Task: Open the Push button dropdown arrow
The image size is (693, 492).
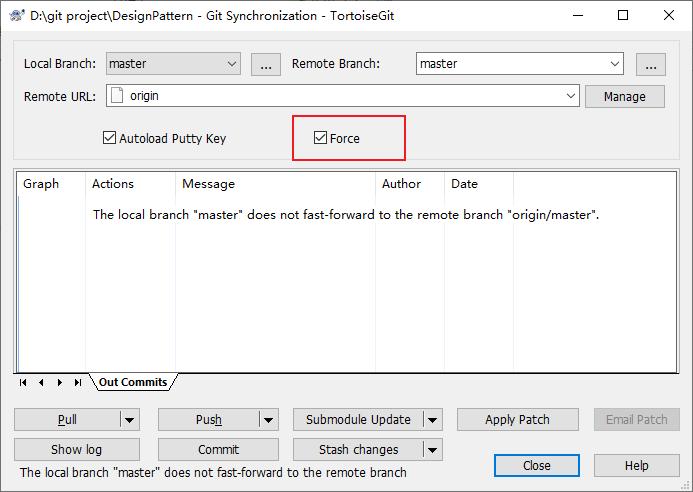Action: [x=268, y=420]
